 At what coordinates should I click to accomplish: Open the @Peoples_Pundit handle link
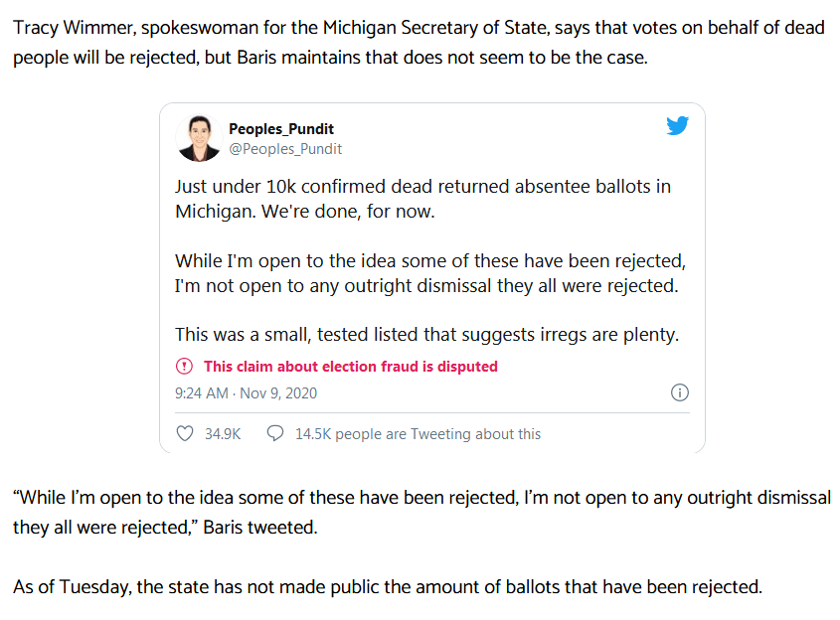[x=285, y=149]
